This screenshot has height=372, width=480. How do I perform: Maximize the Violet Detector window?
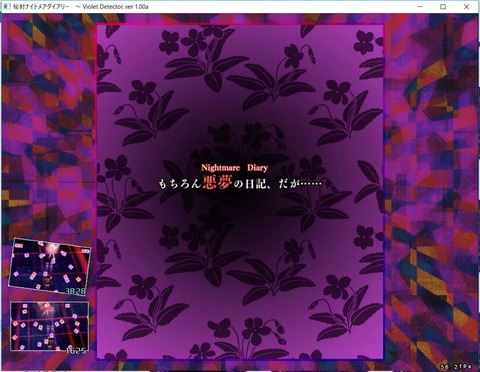(x=443, y=7)
